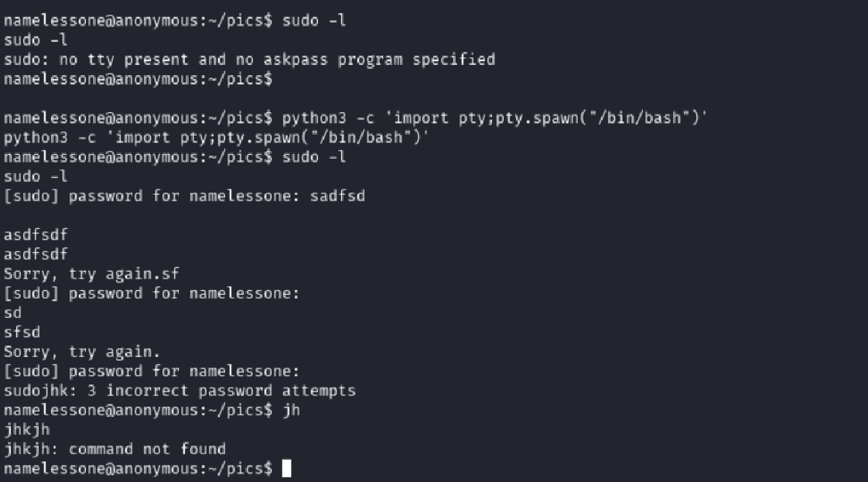The width and height of the screenshot is (868, 482).
Task: Click the very first 'sudo -l' command at top
Action: click(313, 21)
